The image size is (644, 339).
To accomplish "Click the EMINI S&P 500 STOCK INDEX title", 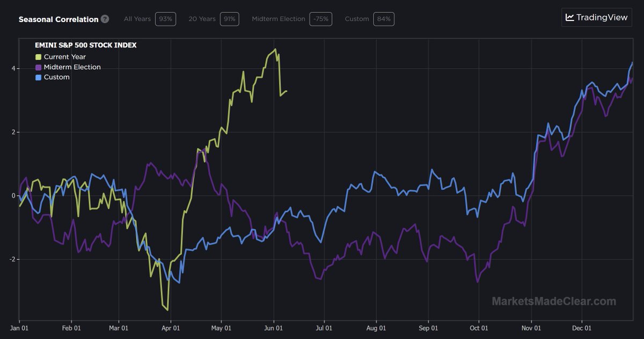I will click(86, 46).
